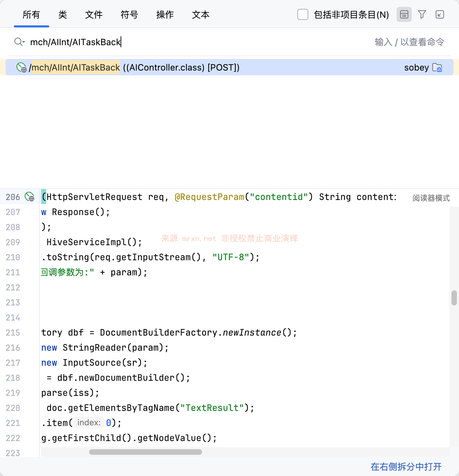Viewport: 459px width, 476px height.
Task: Switch to the 符号 tab
Action: click(x=129, y=15)
